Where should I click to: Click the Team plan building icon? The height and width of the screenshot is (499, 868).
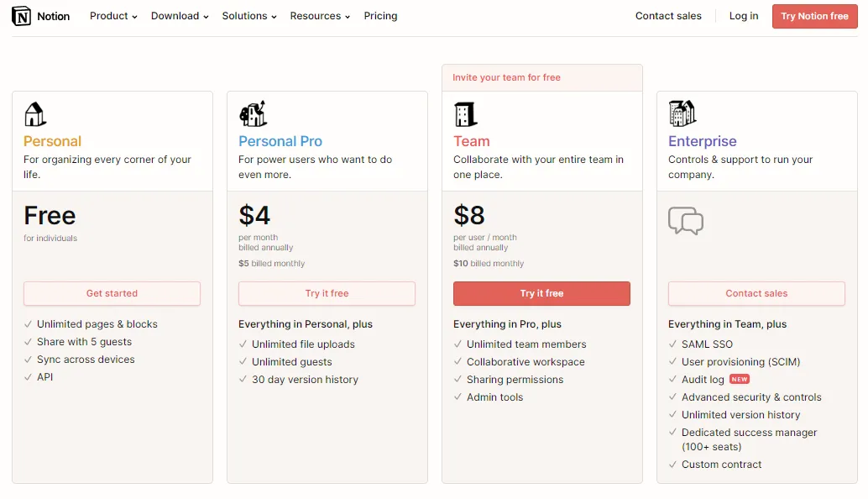(x=466, y=114)
